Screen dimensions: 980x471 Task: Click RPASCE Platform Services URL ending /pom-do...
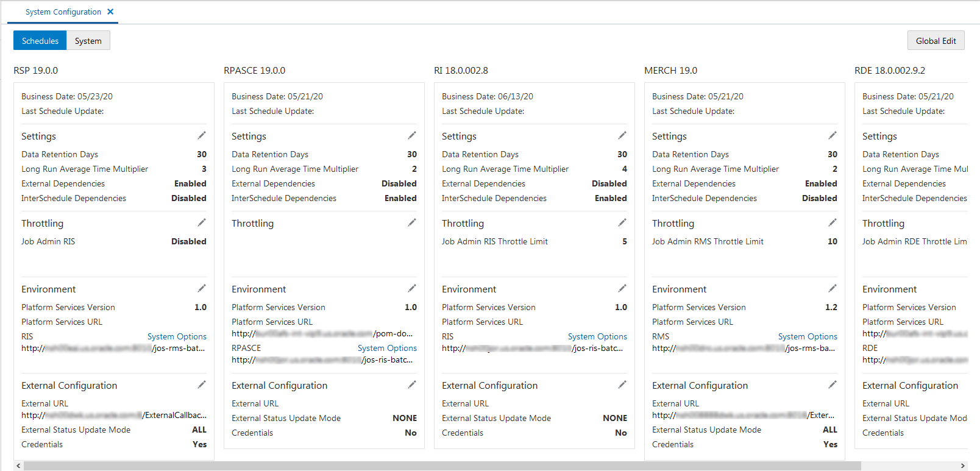[x=322, y=333]
